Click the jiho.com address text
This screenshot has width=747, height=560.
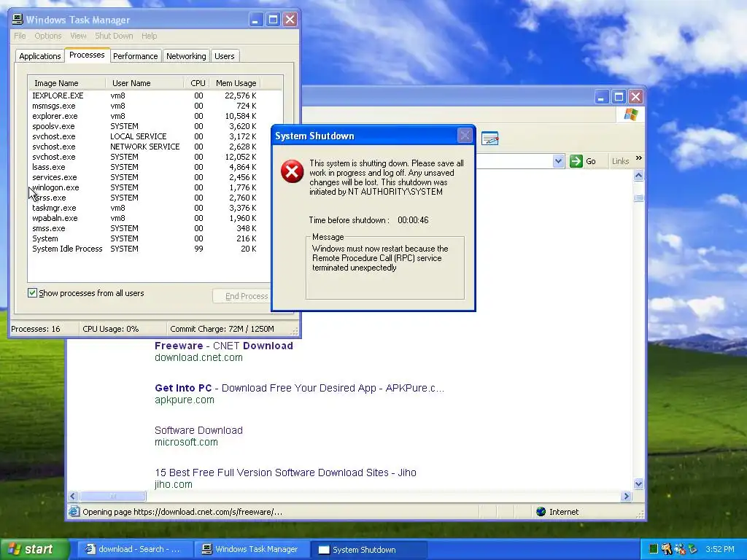tap(174, 484)
